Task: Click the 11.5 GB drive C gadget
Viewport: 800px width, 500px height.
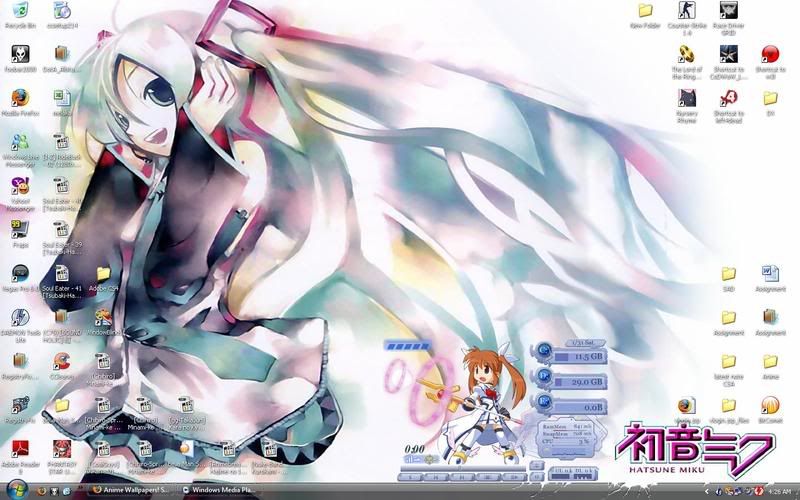Action: tap(571, 355)
